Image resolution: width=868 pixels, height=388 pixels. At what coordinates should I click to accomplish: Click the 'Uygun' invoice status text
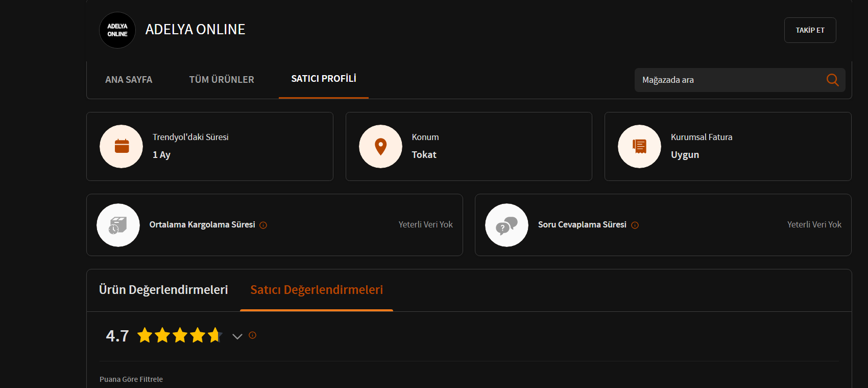click(x=685, y=155)
